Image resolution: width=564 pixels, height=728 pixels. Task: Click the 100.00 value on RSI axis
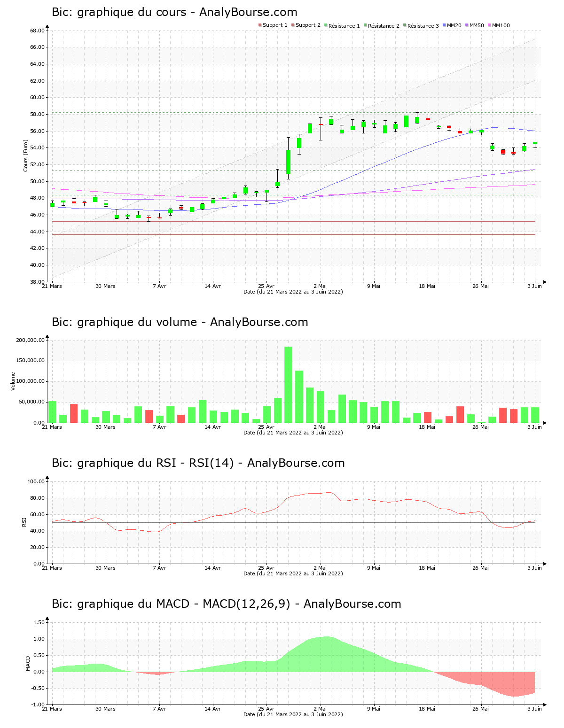[36, 481]
